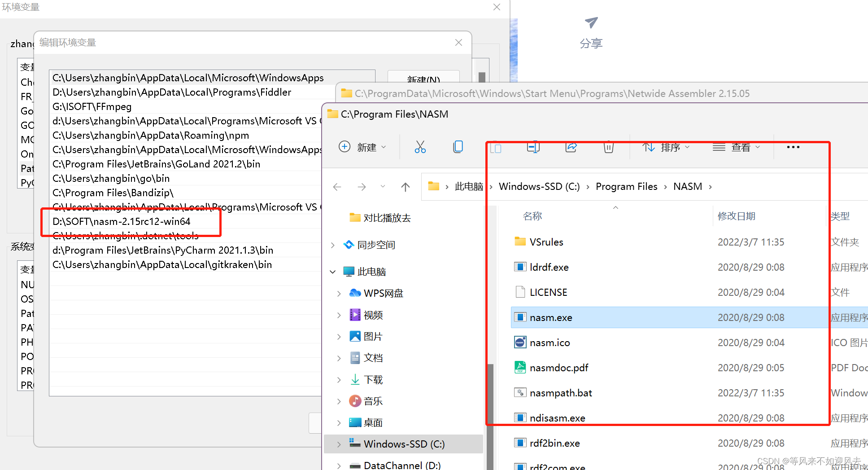Expand the WPS网盘 tree node

pyautogui.click(x=339, y=293)
